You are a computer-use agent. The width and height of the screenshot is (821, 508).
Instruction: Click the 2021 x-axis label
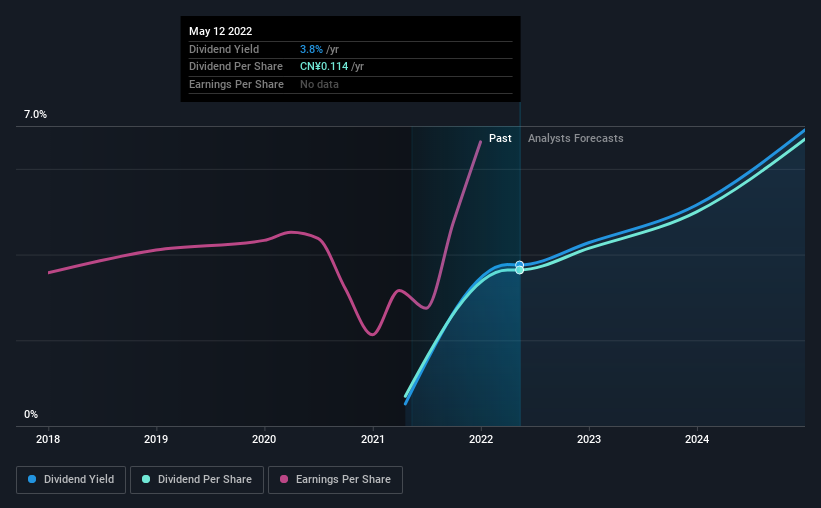click(x=372, y=439)
